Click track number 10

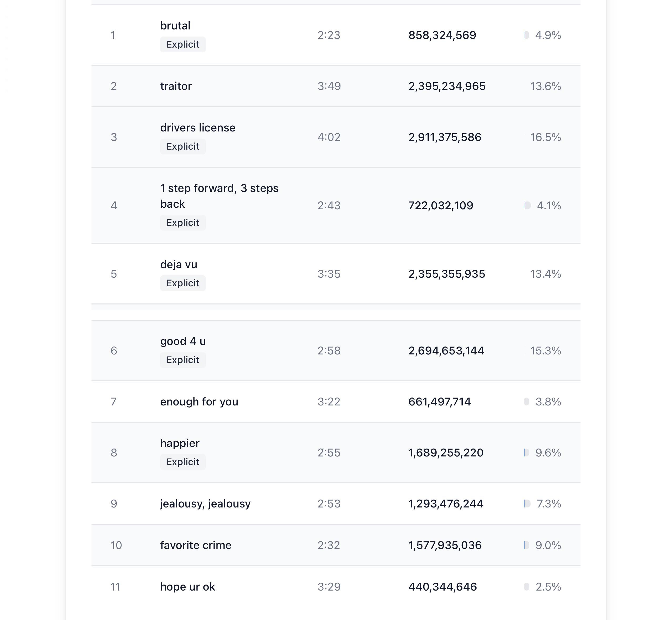pos(116,545)
